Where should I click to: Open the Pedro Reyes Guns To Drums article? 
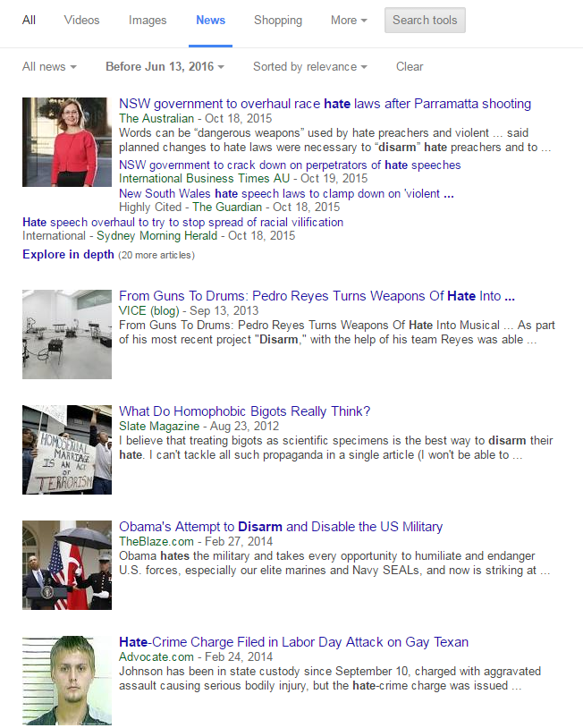pos(317,296)
